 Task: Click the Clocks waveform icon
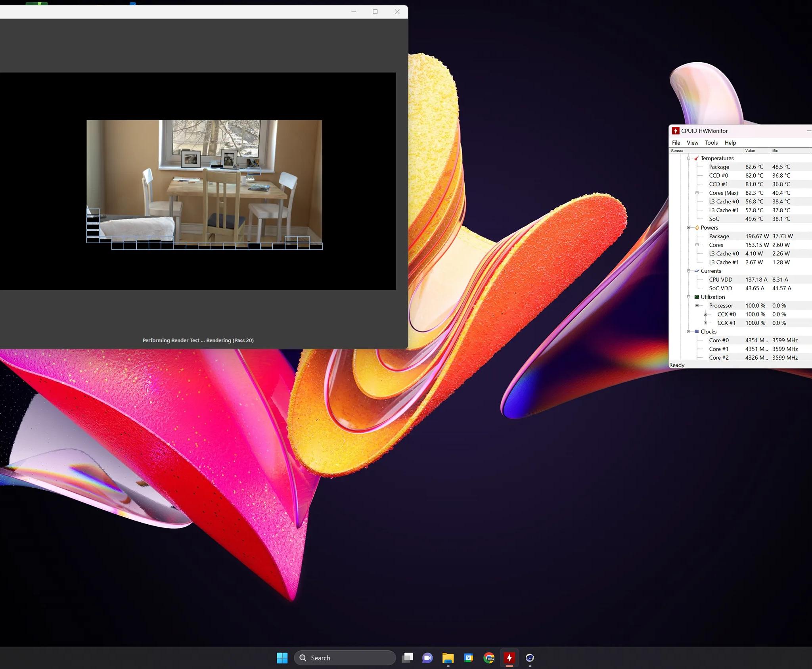tap(697, 332)
